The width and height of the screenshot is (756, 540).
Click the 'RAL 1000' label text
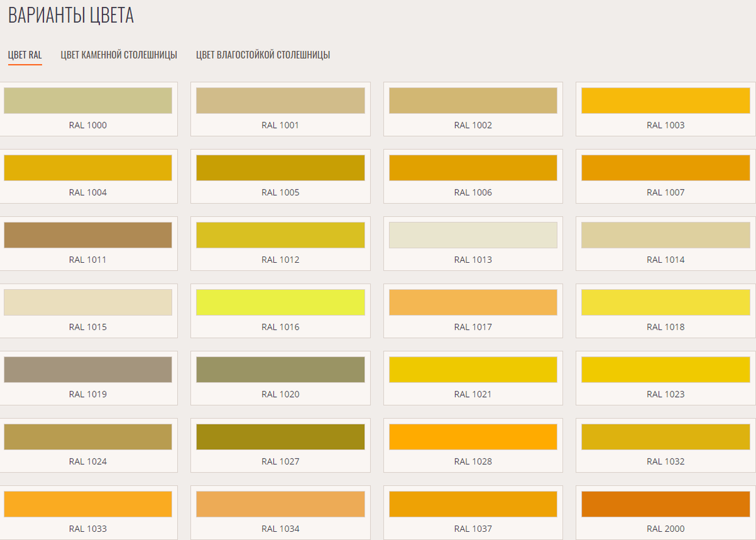pyautogui.click(x=88, y=125)
